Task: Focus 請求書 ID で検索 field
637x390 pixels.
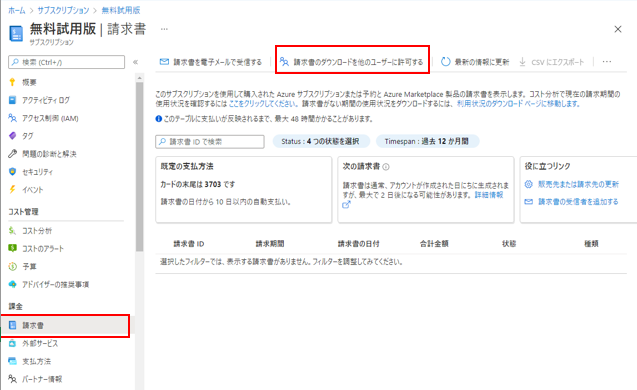Action: pos(210,141)
